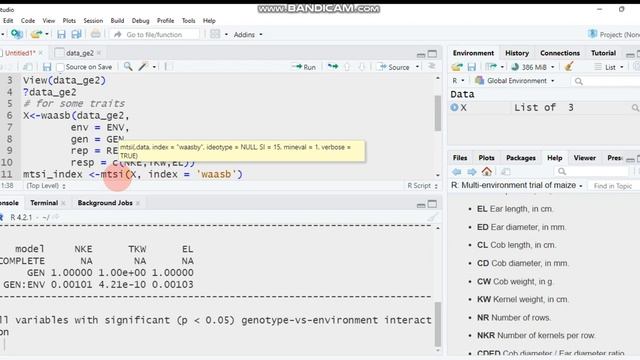Open Import Dataset dropdown

tap(495, 67)
